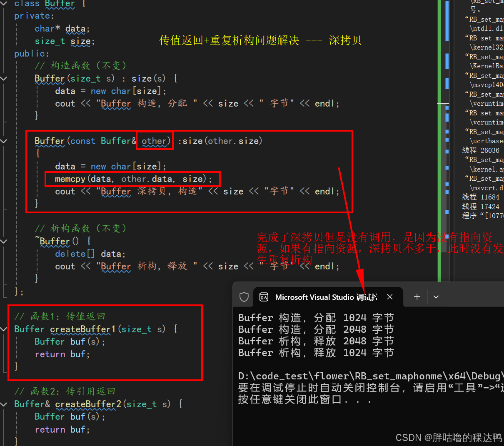This screenshot has height=446, width=504.
Task: Click the shield icon in the terminal title bar
Action: (x=244, y=297)
